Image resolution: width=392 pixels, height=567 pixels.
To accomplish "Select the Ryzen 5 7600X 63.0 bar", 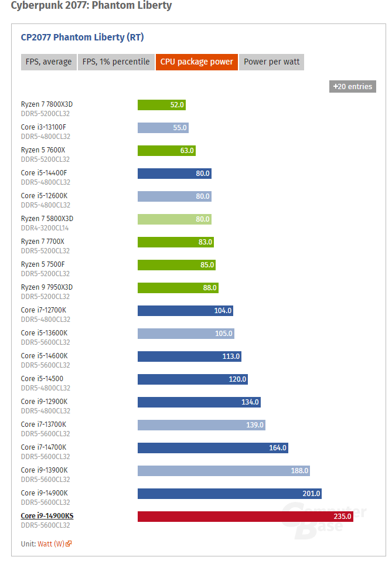I will tap(166, 151).
